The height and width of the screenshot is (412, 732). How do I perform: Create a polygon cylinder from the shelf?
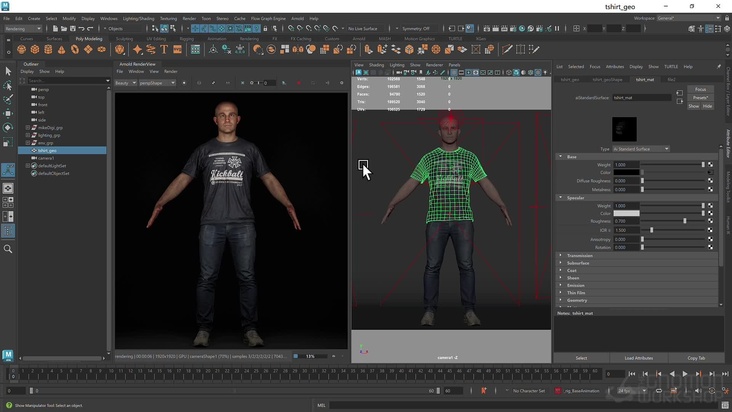(48, 49)
